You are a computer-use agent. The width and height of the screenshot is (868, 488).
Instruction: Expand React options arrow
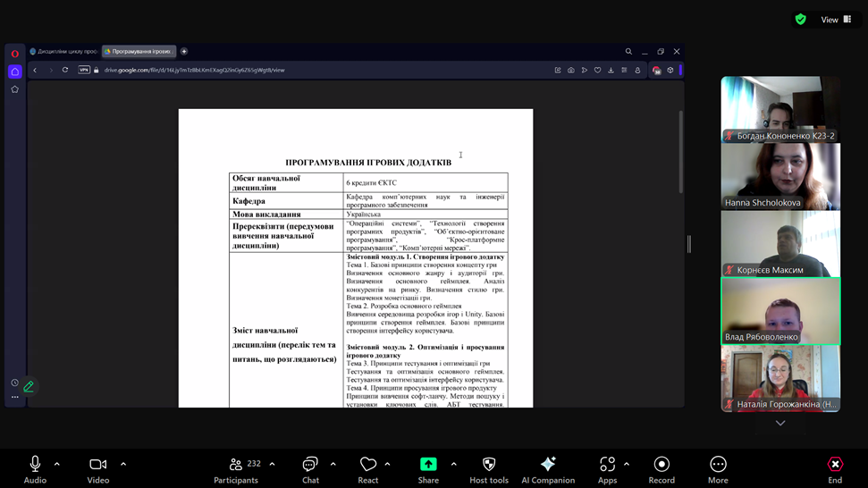point(387,464)
